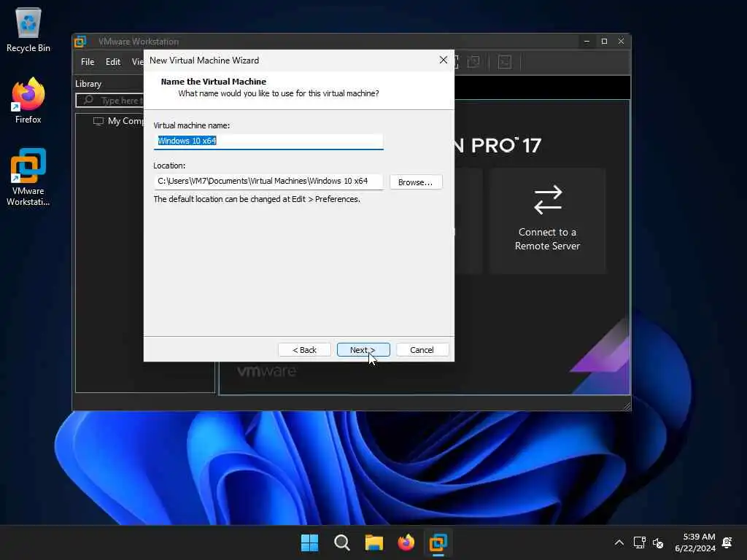Launch Firefox from desktop shortcut
Image resolution: width=747 pixels, height=560 pixels.
[28, 101]
